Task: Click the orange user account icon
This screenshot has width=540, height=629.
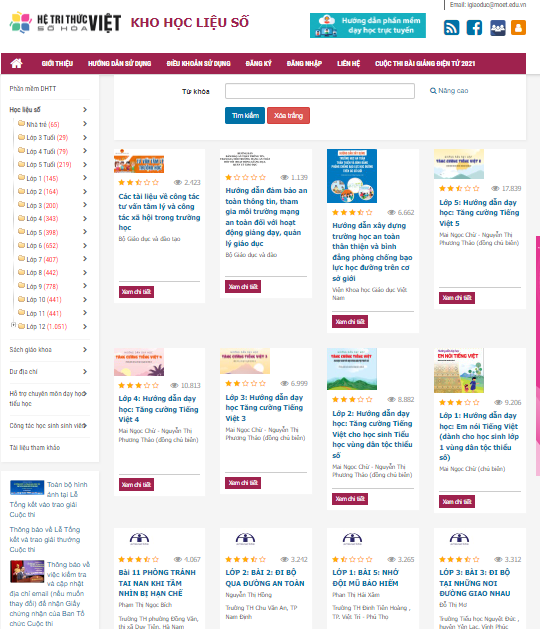Action: 518,28
